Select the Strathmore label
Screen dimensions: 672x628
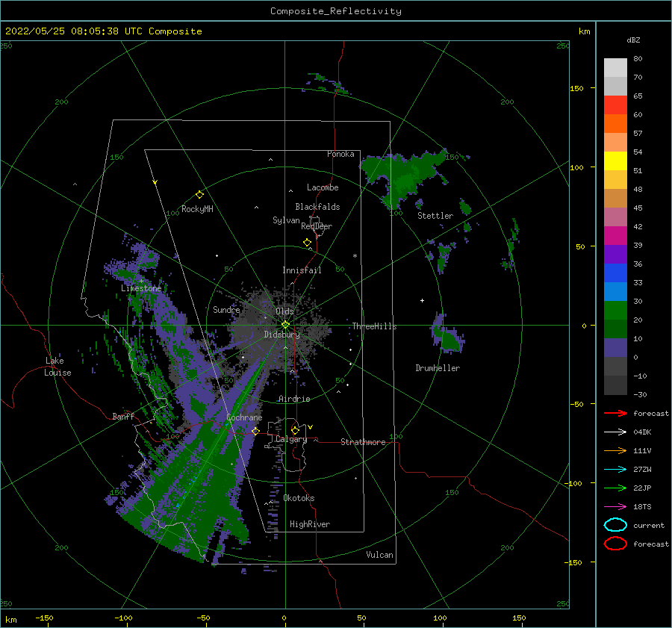363,442
